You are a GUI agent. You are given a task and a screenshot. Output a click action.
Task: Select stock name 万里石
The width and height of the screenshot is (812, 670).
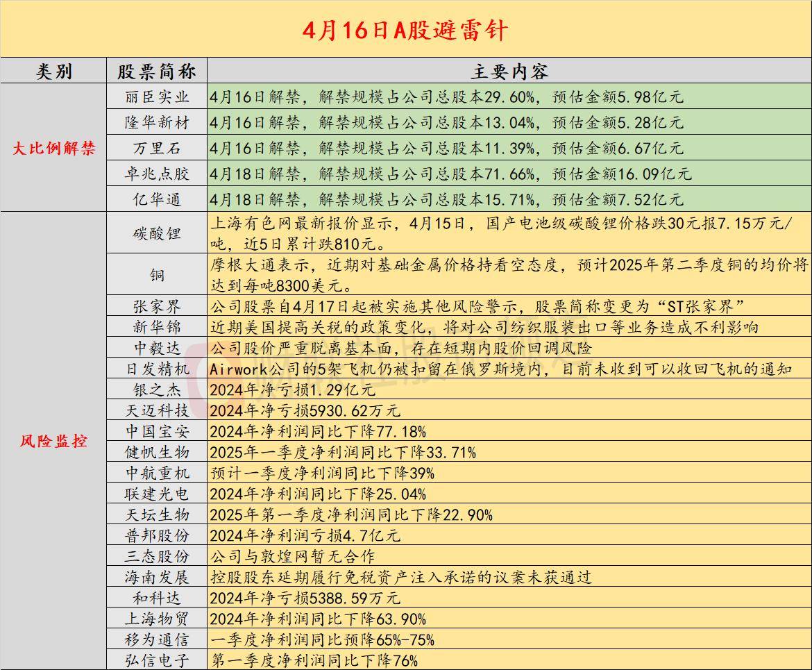(156, 148)
